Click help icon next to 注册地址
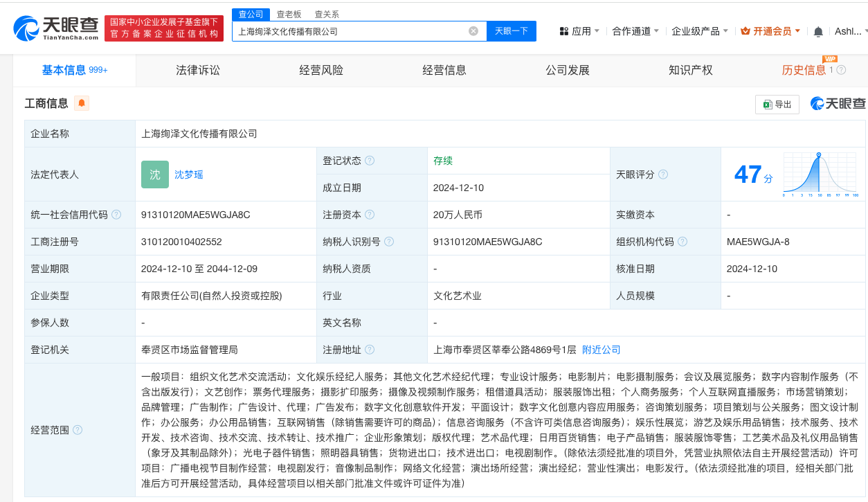Viewport: 868px width, 502px height. click(x=370, y=350)
